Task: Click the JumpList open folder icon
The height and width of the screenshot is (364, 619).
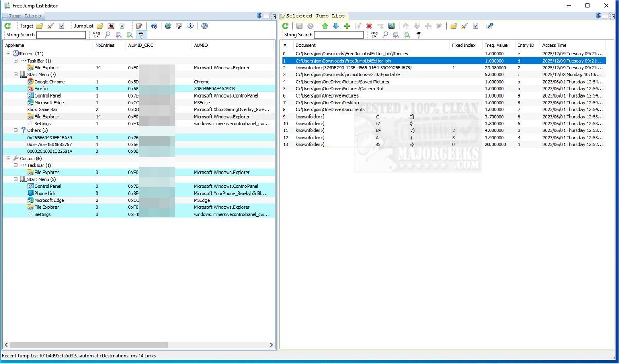Action: 100,26
